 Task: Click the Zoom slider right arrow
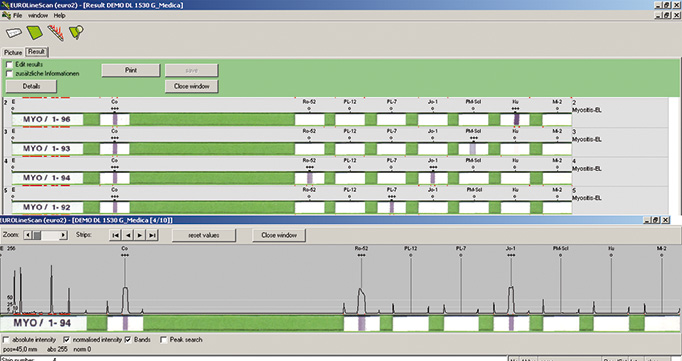pos(64,235)
